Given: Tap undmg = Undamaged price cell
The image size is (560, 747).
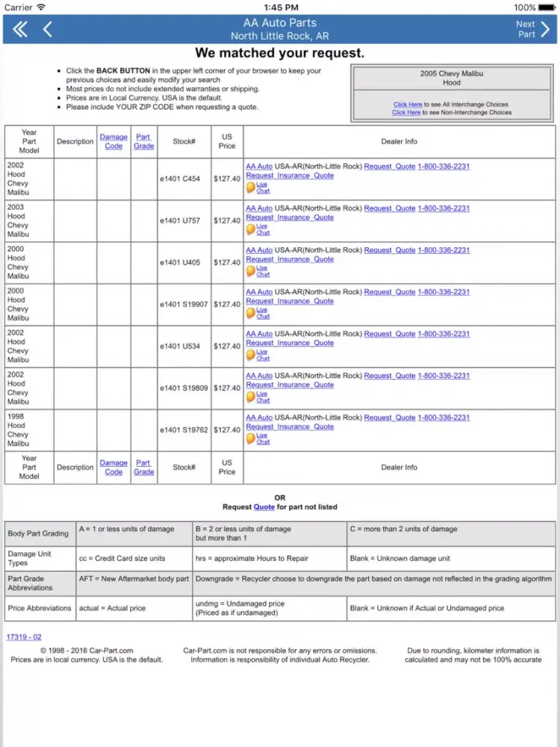Looking at the screenshot, I should [270, 608].
